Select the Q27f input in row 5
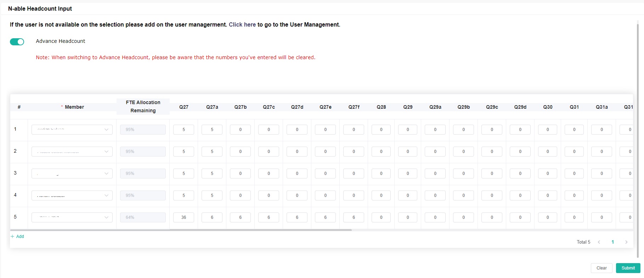 [x=354, y=217]
